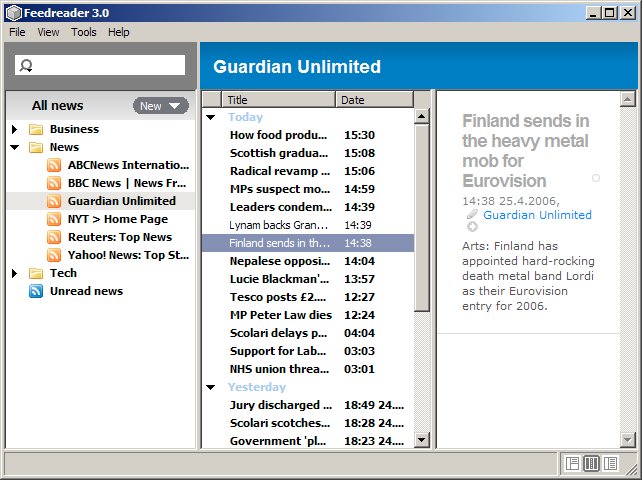Open the 'Government 'pl...' article
Viewport: 642px width, 480px height.
[x=308, y=441]
